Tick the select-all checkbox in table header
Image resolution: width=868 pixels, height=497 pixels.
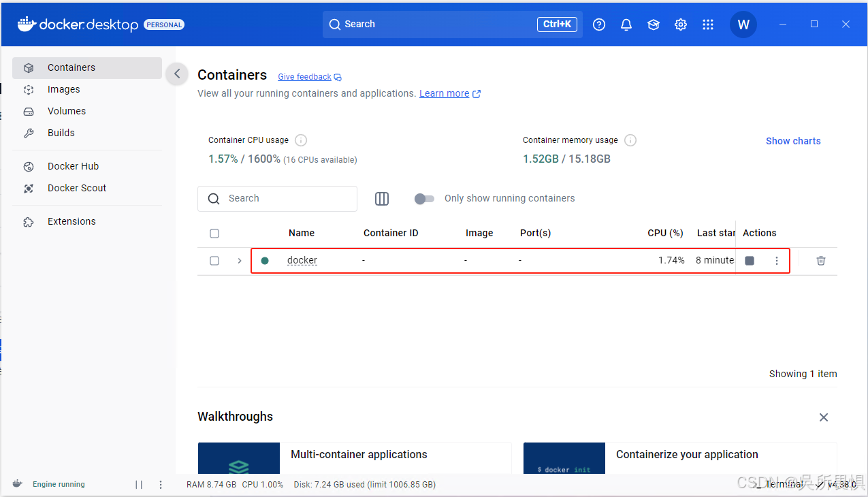pyautogui.click(x=214, y=234)
